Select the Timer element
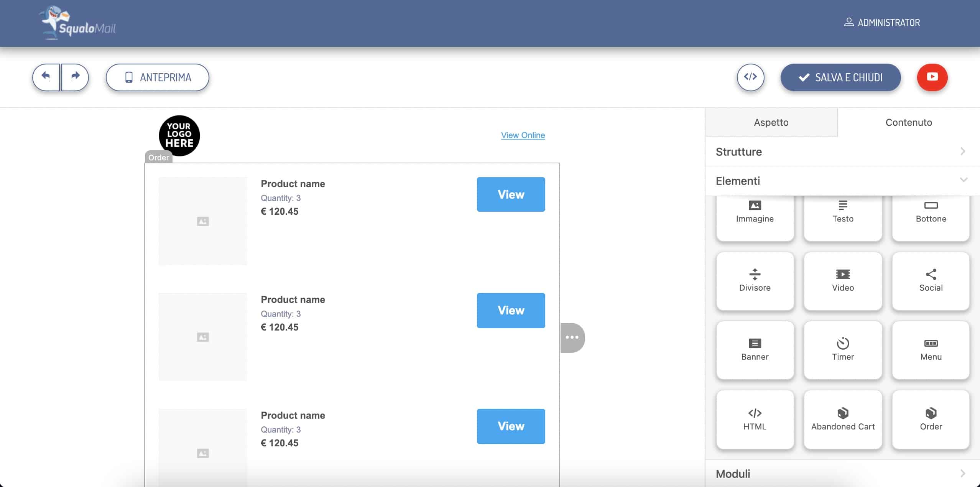This screenshot has width=980, height=487. pos(843,350)
